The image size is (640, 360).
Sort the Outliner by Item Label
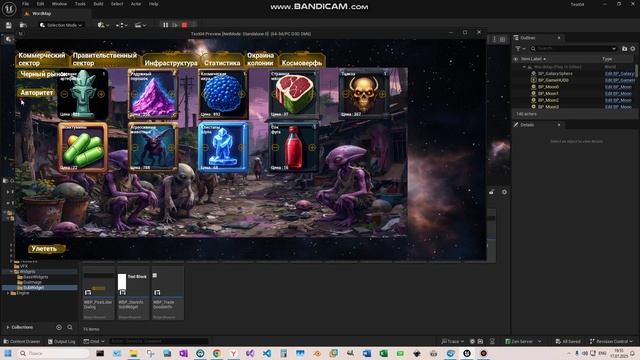pyautogui.click(x=533, y=59)
